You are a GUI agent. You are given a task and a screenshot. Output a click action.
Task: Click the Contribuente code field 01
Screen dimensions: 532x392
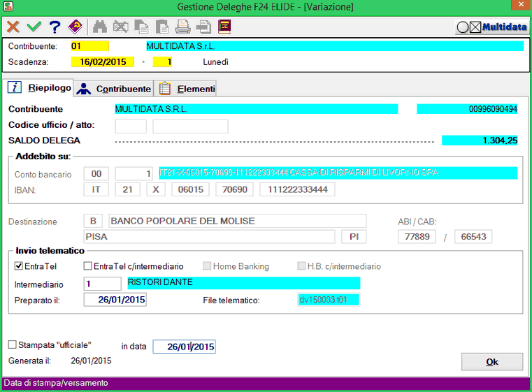tap(89, 46)
